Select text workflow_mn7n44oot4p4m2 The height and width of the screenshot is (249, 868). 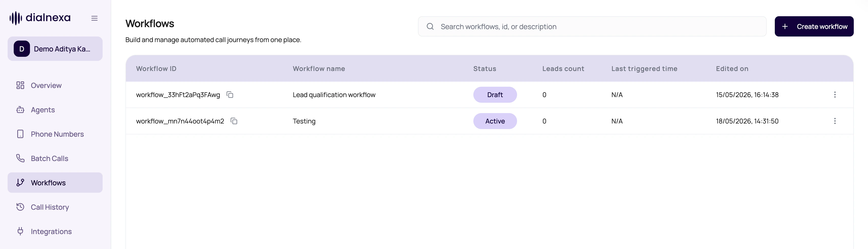pyautogui.click(x=180, y=121)
